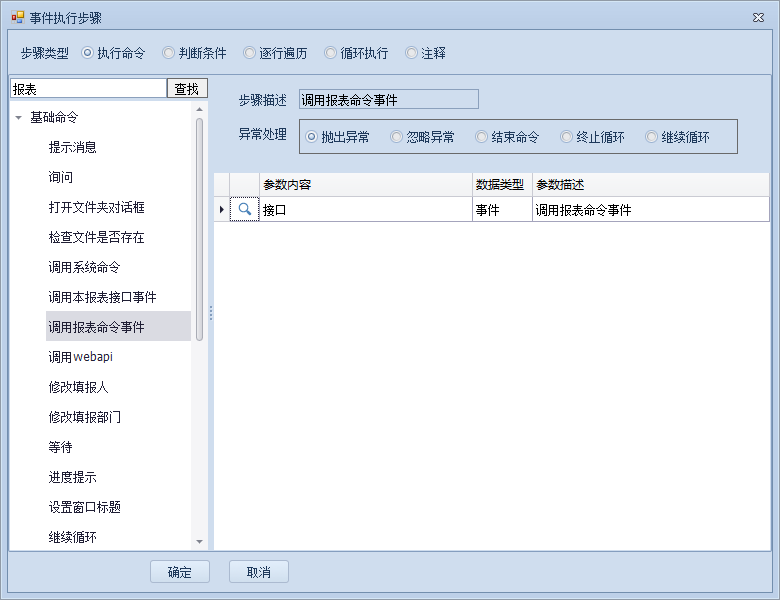
Task: Click the window icon in the title bar
Action: (x=17, y=17)
